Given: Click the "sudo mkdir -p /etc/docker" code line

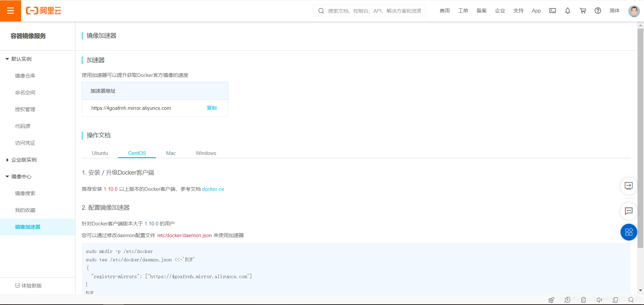Looking at the screenshot, I should coord(119,251).
